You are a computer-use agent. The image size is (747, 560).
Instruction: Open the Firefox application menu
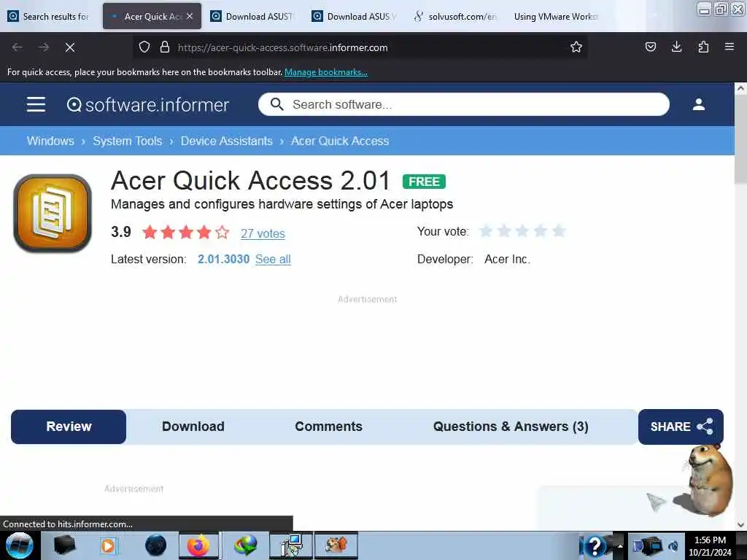tap(729, 47)
